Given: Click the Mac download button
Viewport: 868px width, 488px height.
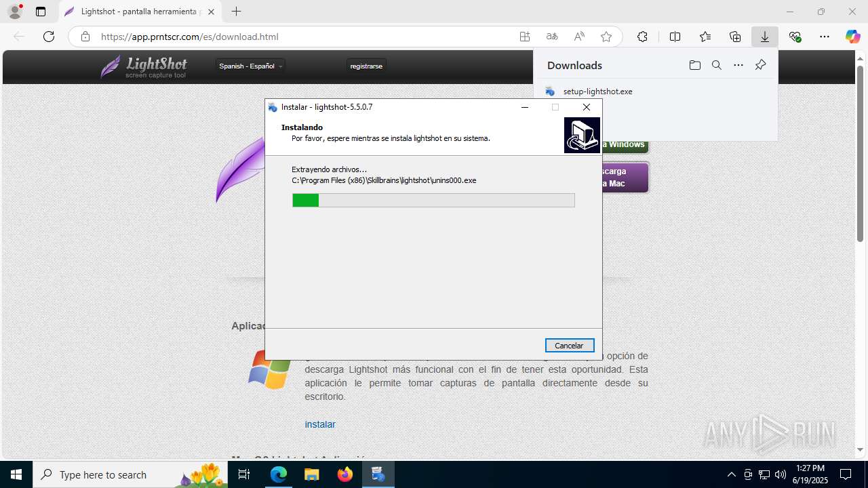Looking at the screenshot, I should 625,178.
